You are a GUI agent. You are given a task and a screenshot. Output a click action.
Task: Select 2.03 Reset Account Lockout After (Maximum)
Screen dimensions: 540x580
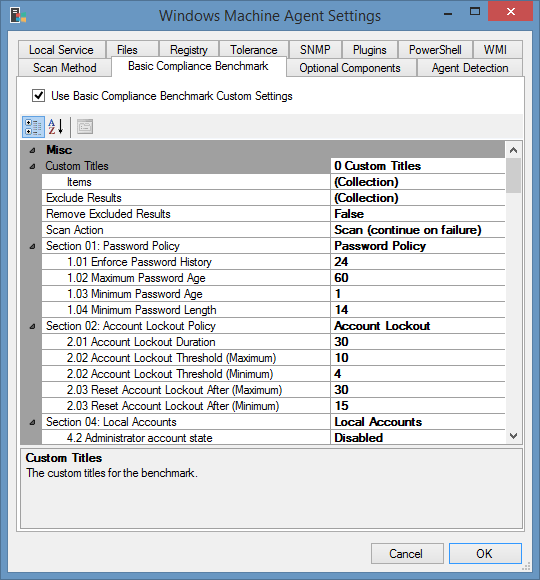273,390
